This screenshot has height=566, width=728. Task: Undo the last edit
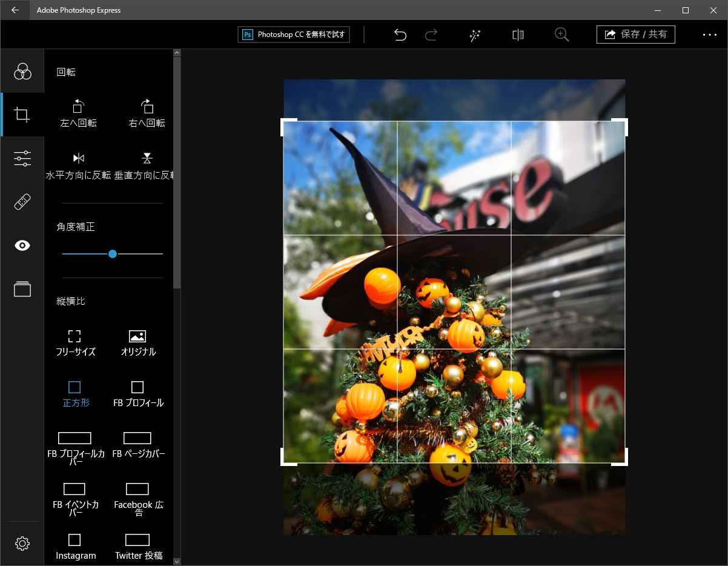400,35
